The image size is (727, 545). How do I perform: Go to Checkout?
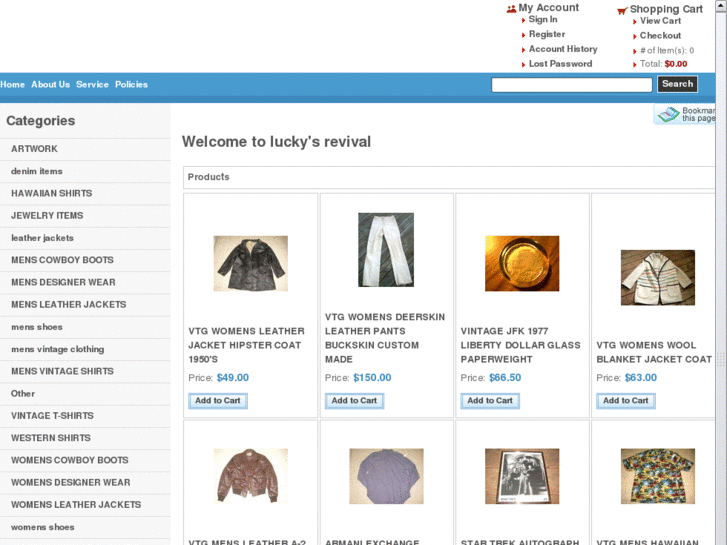pos(660,36)
